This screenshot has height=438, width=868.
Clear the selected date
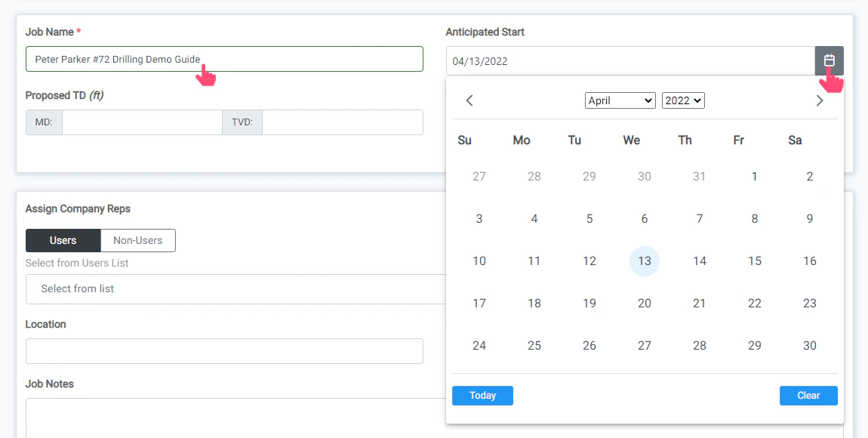tap(808, 395)
